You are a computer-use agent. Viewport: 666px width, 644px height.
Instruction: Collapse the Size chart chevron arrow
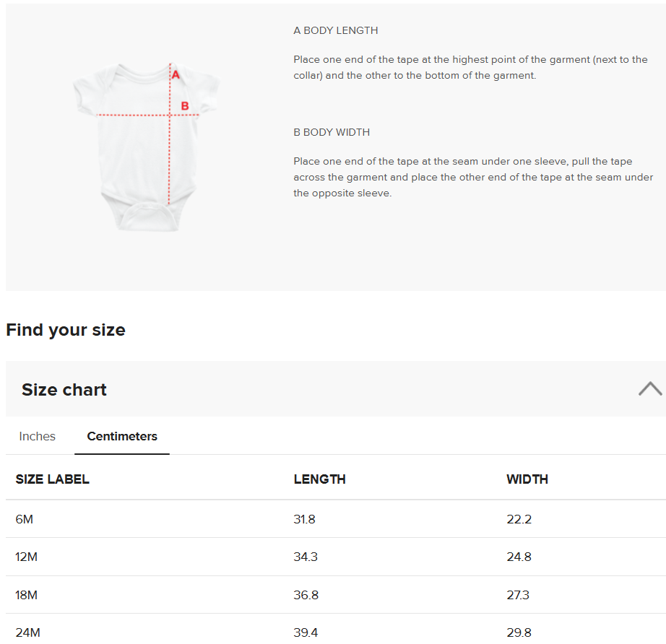click(x=650, y=389)
